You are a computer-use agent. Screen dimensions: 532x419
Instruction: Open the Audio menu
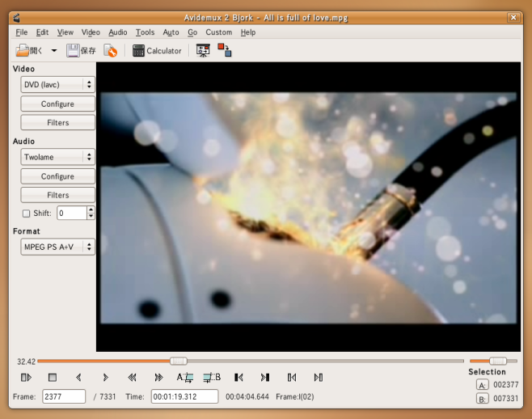[x=118, y=32]
